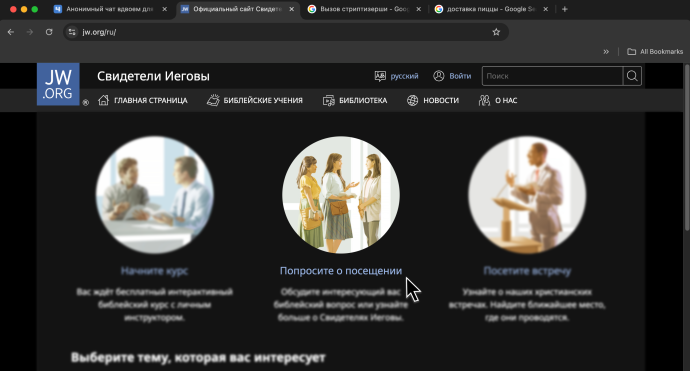Click Войти to log in
This screenshot has width=690, height=371.
click(460, 76)
